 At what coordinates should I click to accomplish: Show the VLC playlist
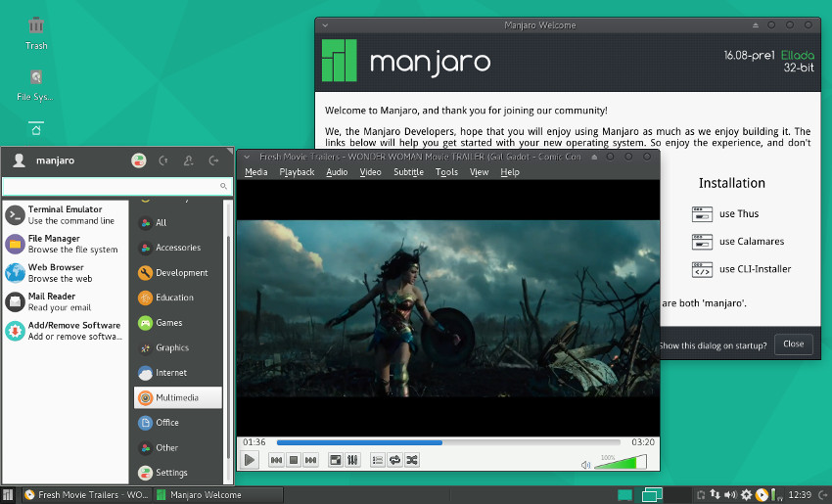(377, 460)
